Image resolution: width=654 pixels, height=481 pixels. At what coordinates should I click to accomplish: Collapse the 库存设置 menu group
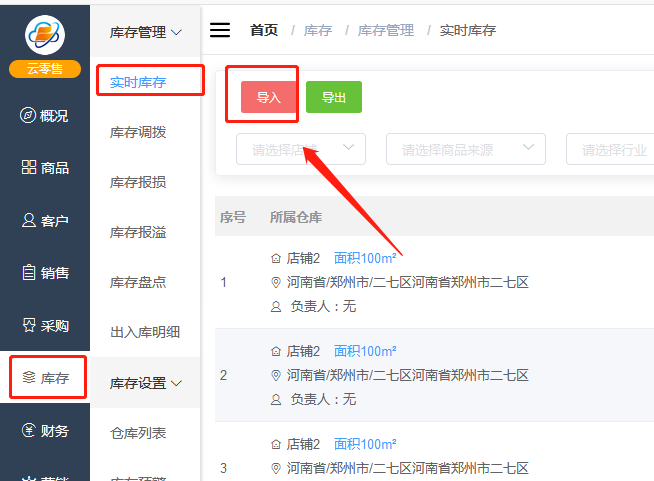coord(146,383)
